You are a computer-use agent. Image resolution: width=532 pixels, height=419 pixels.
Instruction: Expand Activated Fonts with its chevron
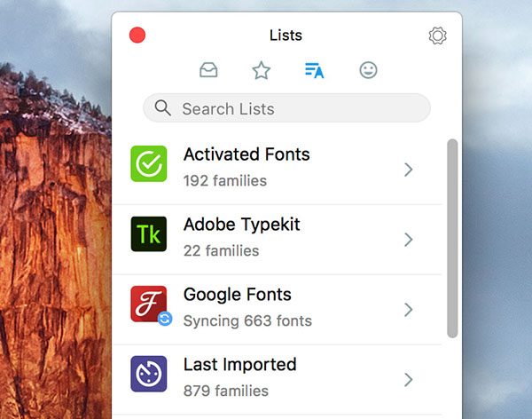(x=409, y=170)
